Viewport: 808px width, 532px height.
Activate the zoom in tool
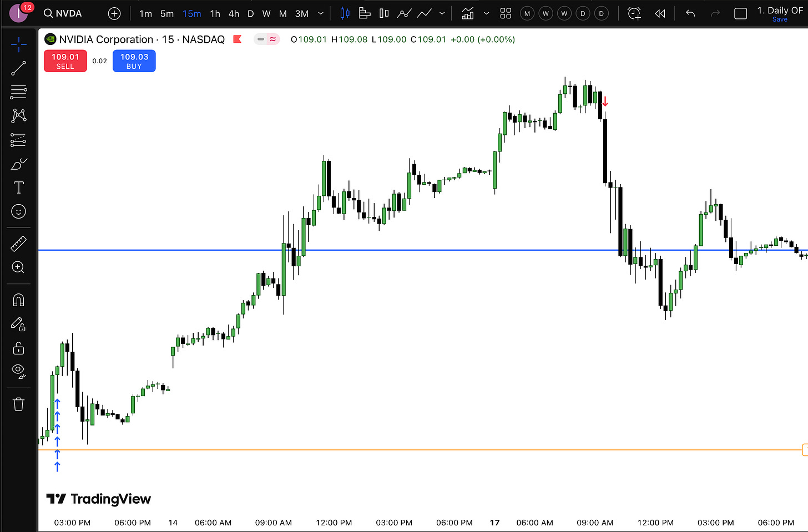pyautogui.click(x=18, y=267)
